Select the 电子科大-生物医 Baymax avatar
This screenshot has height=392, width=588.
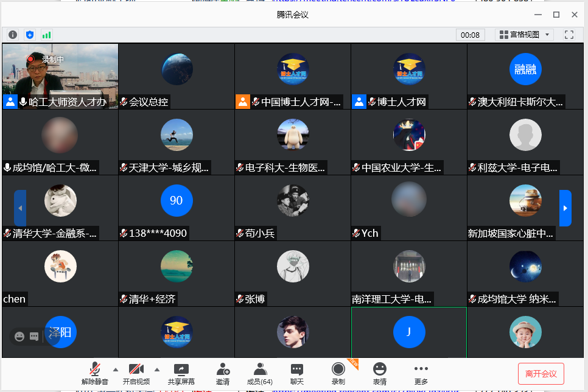(x=293, y=135)
